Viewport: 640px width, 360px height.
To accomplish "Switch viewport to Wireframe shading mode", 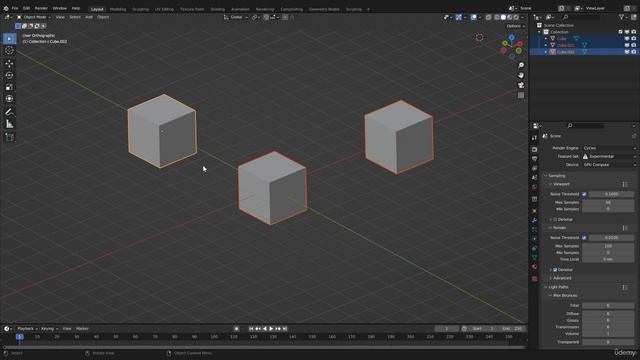I will (x=497, y=17).
